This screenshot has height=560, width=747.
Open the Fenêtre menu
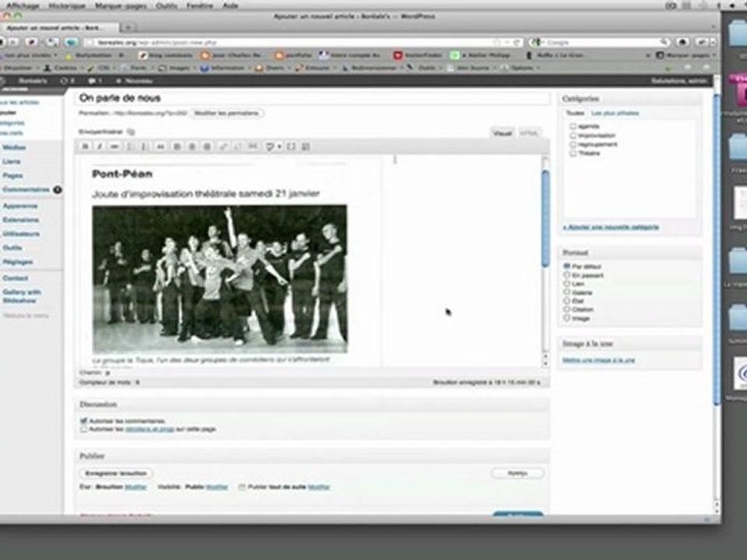[200, 5]
